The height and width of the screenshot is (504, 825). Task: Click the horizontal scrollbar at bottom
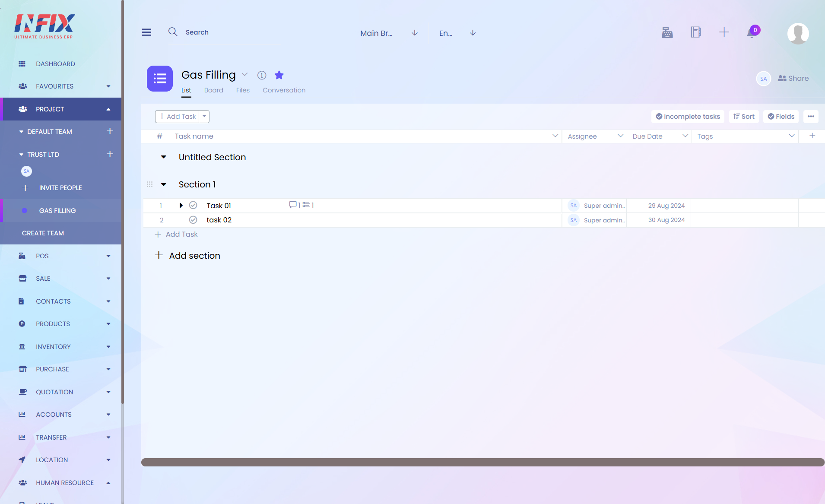pyautogui.click(x=483, y=462)
